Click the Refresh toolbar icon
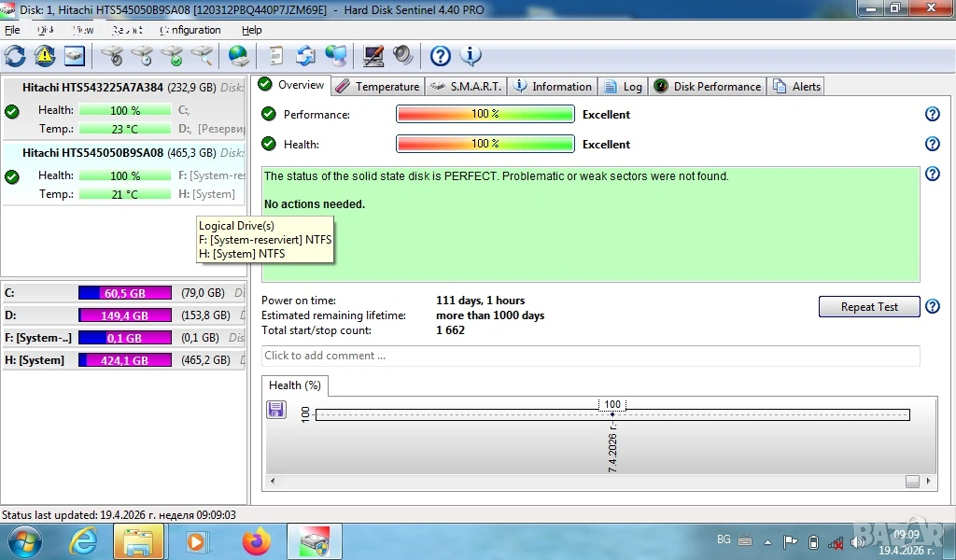The height and width of the screenshot is (560, 956). pyautogui.click(x=15, y=56)
